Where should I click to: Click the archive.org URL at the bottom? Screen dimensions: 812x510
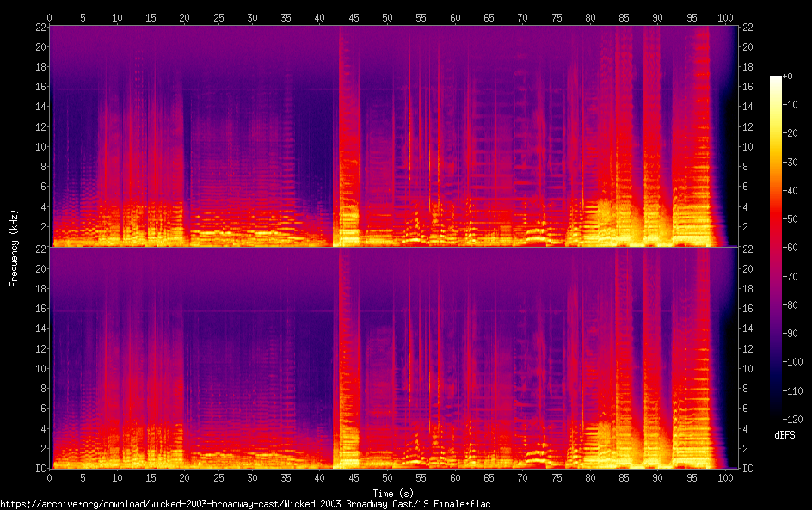245,504
